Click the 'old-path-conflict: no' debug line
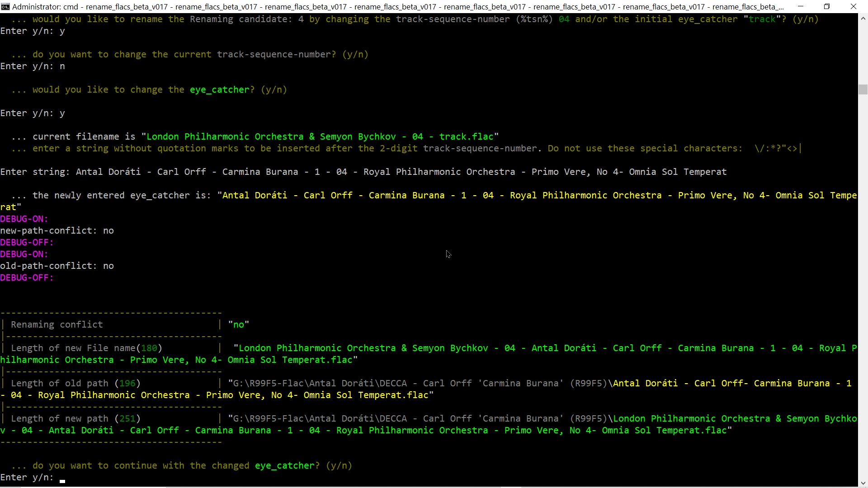 (57, 266)
